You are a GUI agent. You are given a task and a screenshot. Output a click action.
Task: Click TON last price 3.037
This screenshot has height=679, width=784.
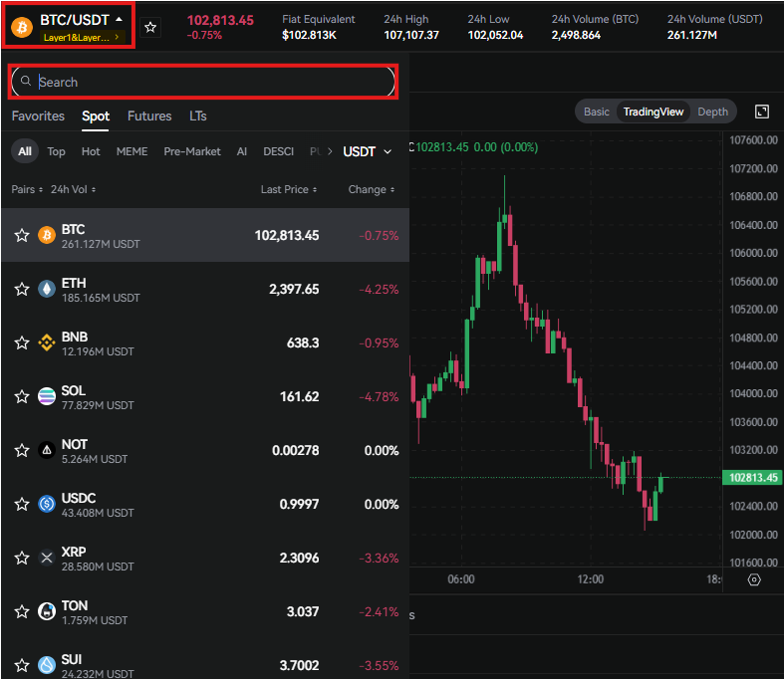(x=303, y=612)
